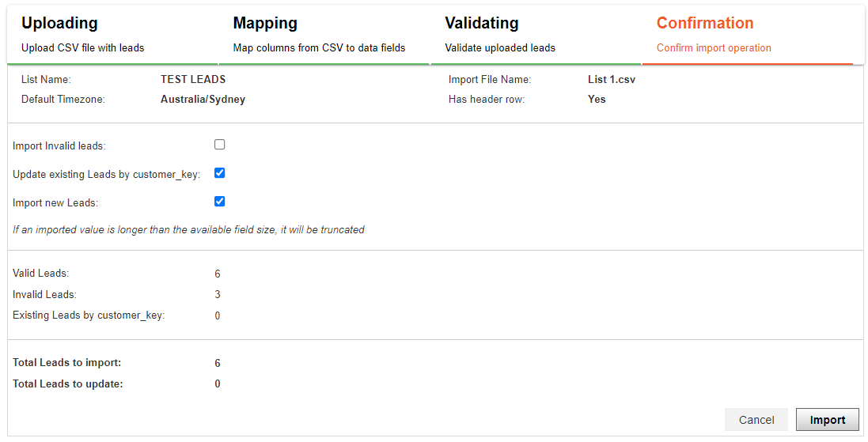The width and height of the screenshot is (868, 442).
Task: Click the italic truncation warning note
Action: [189, 229]
